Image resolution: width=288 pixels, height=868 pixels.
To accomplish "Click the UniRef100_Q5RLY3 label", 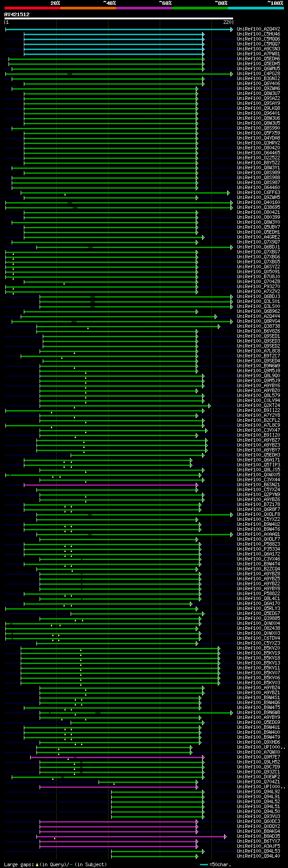I will [x=258, y=609].
